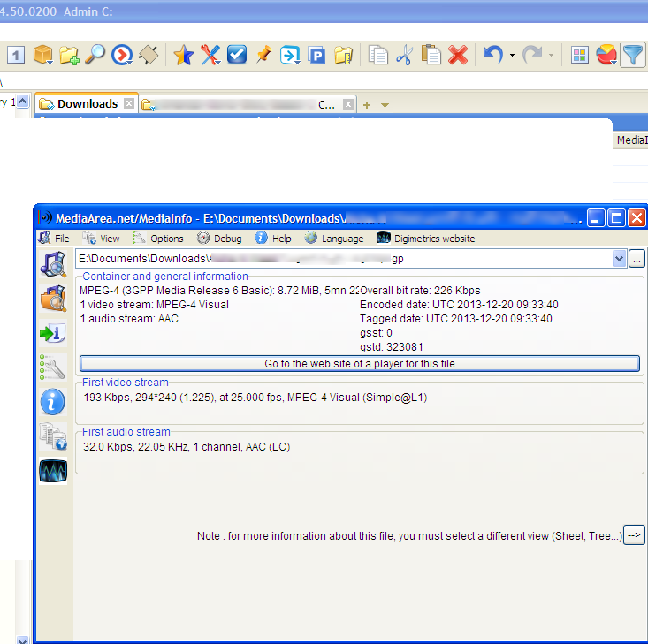Click the yellow star favorites toolbar icon
Image resolution: width=648 pixels, height=644 pixels.
click(183, 56)
